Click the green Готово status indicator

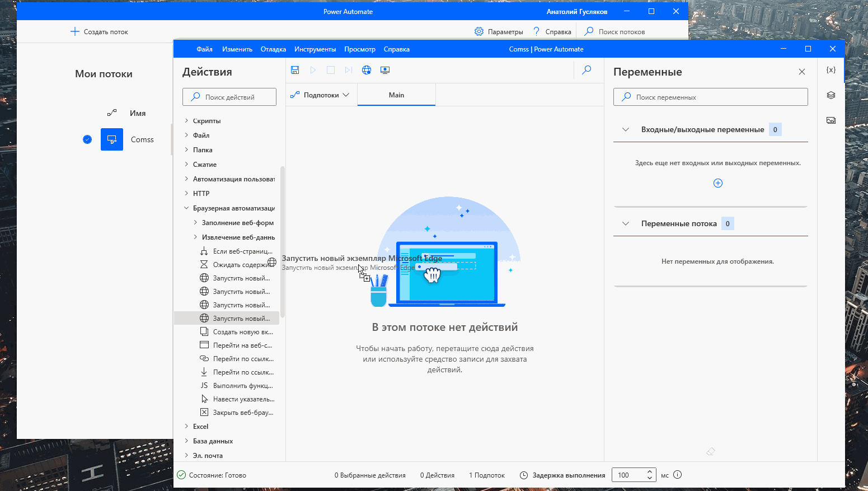coord(181,475)
